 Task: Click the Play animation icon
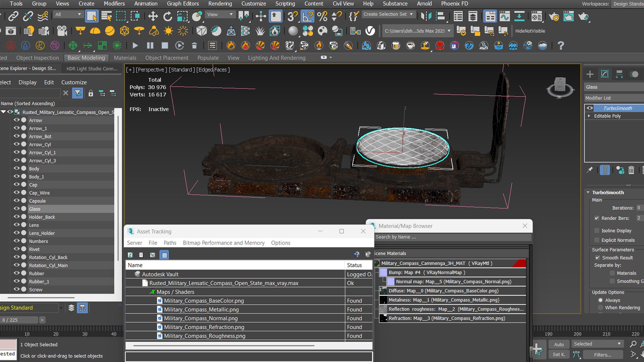pos(135,45)
